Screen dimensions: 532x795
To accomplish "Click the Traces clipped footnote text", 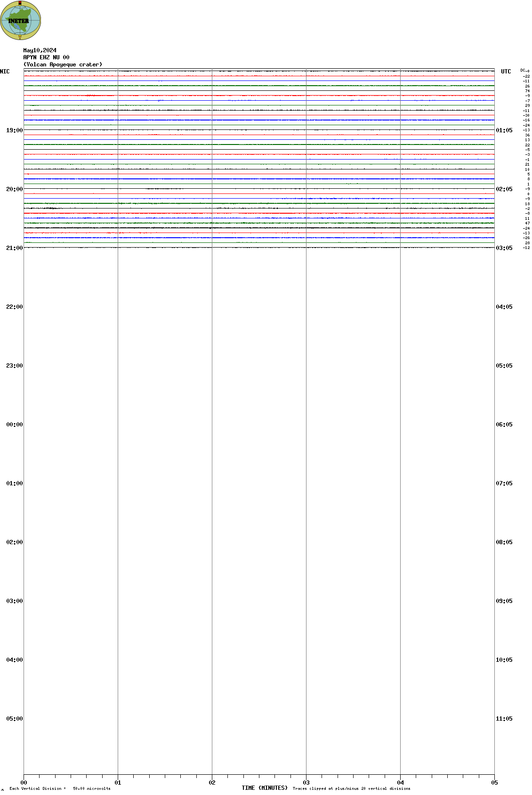I will 351,788.
